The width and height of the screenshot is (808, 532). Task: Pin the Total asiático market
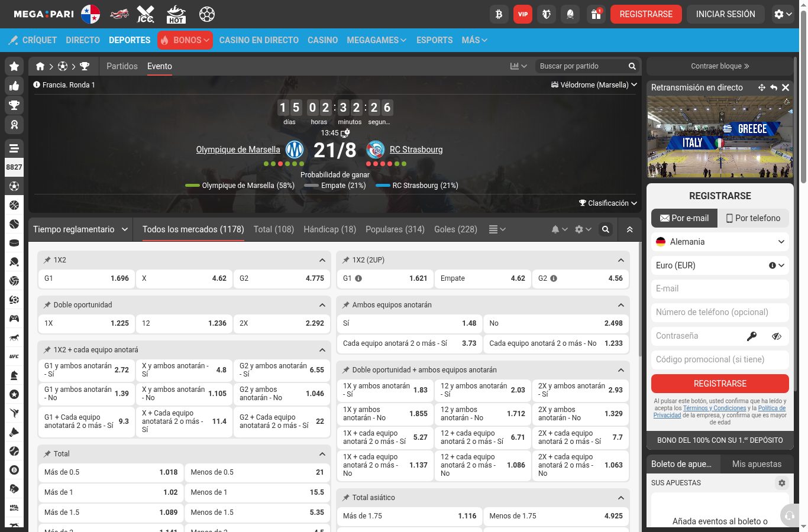tap(346, 498)
